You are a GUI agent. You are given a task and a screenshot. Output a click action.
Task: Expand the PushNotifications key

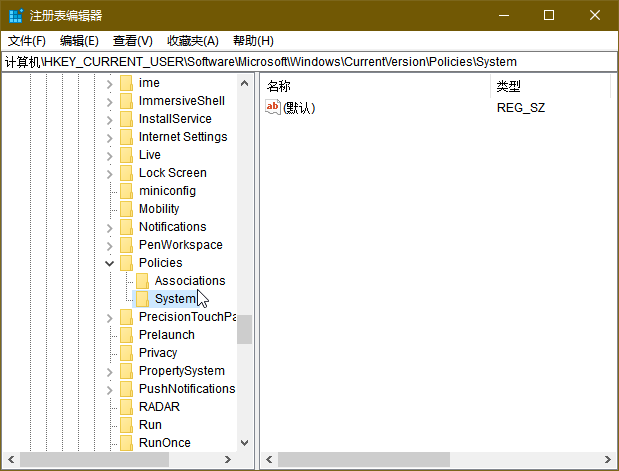point(110,390)
